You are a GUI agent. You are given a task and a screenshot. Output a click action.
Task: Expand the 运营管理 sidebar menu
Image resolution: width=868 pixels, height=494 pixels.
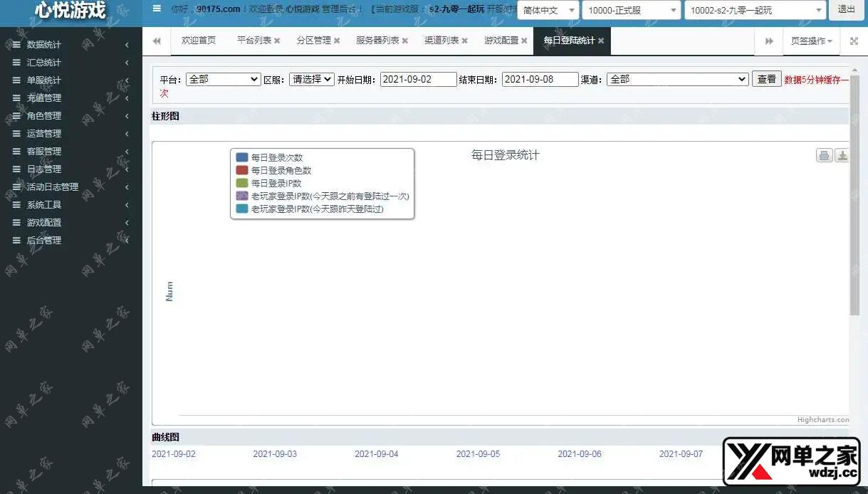(71, 134)
